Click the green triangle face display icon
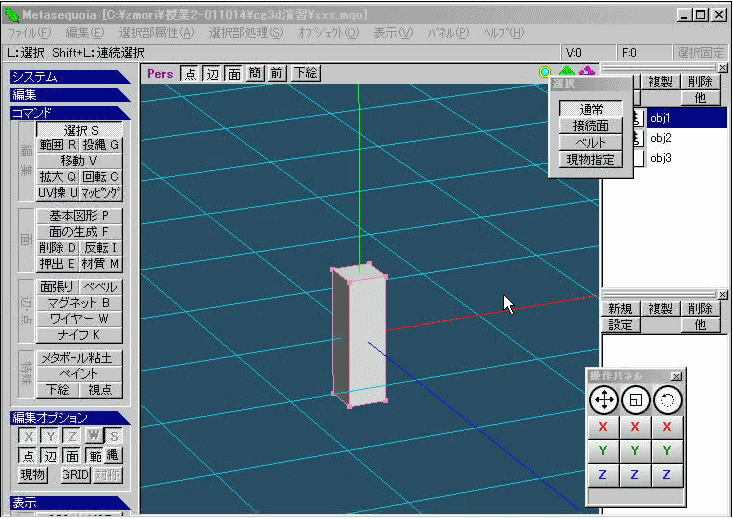This screenshot has height=519, width=733. pos(567,71)
